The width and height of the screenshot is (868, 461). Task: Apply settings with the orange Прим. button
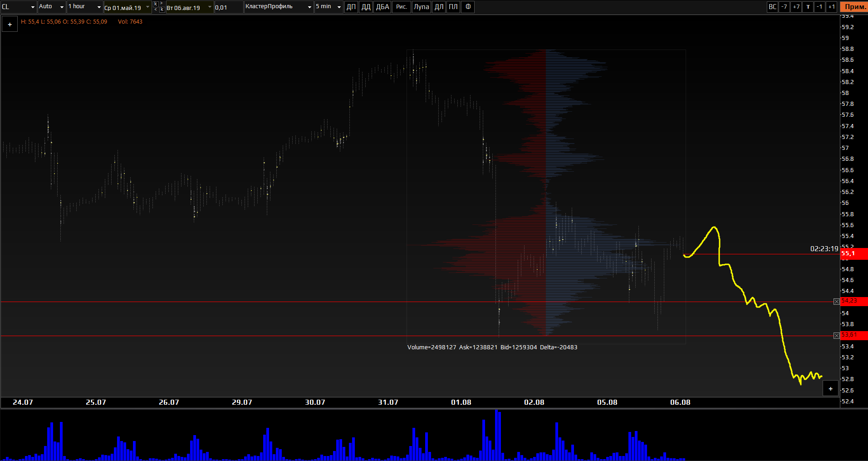[854, 7]
